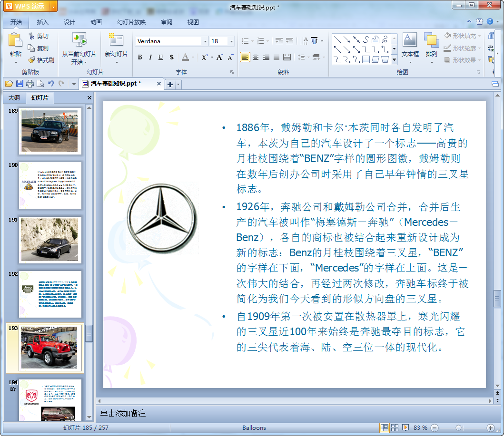Click the Cut (剪切) scissors icon

[31, 36]
